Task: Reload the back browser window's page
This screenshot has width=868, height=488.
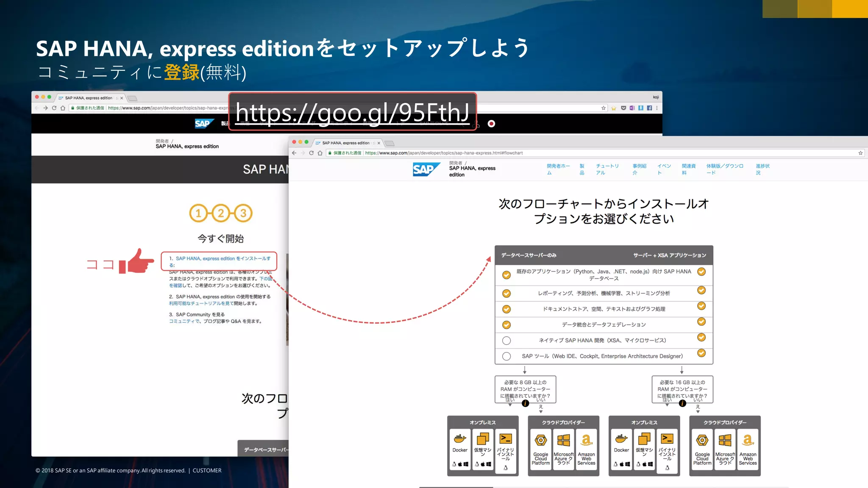Action: [x=54, y=108]
